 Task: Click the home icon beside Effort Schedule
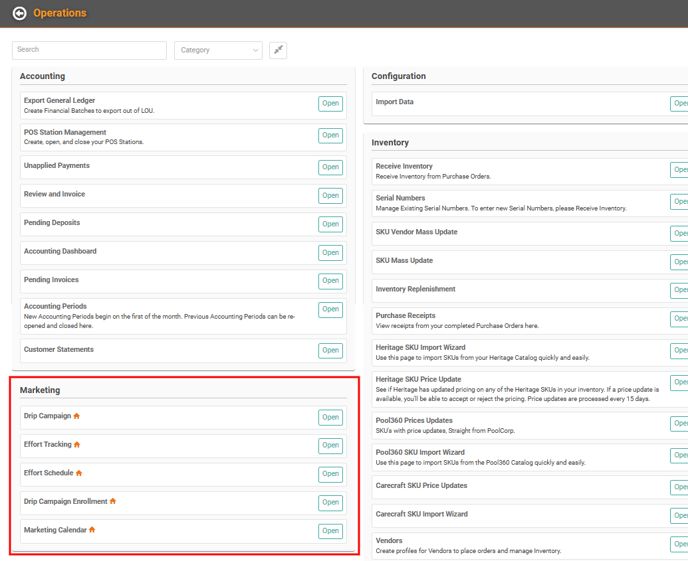pyautogui.click(x=79, y=473)
